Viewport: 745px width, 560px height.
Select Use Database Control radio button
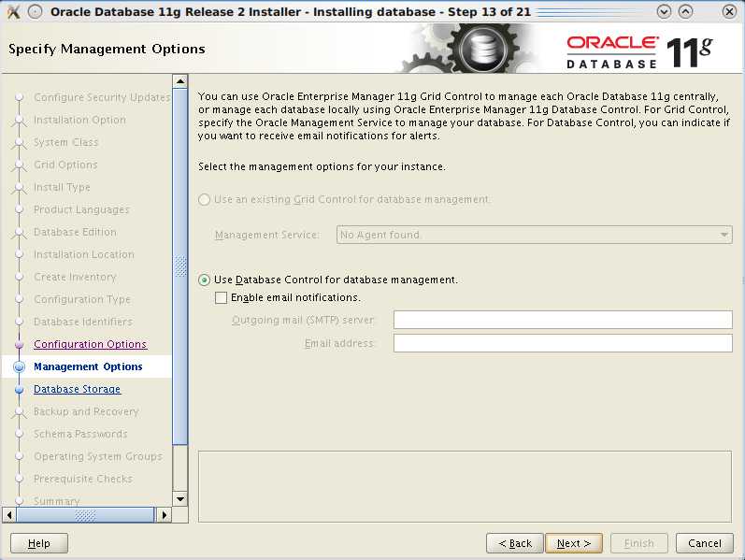click(205, 280)
